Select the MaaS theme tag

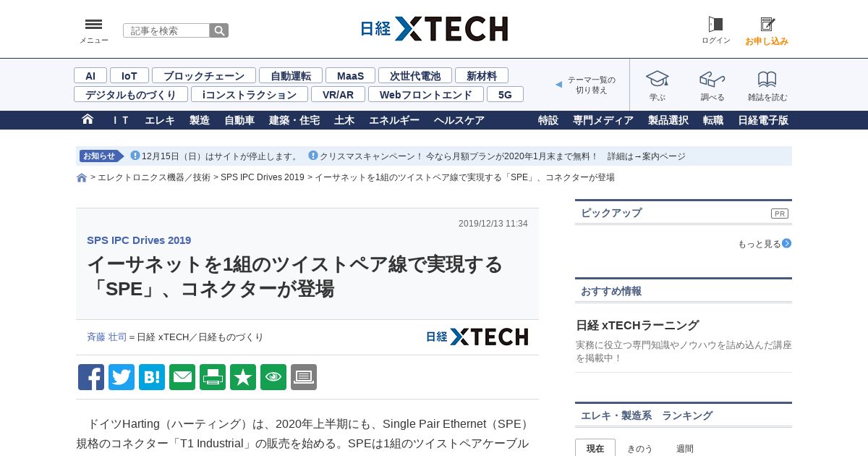point(350,75)
